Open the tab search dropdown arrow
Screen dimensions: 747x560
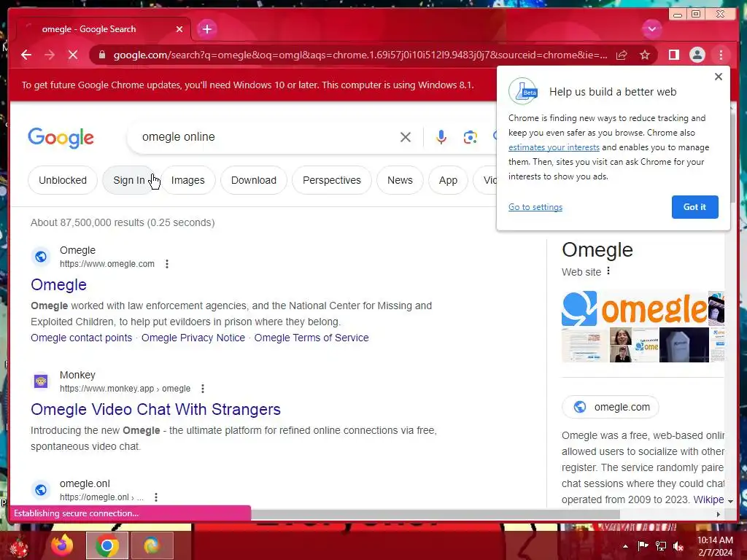click(651, 29)
